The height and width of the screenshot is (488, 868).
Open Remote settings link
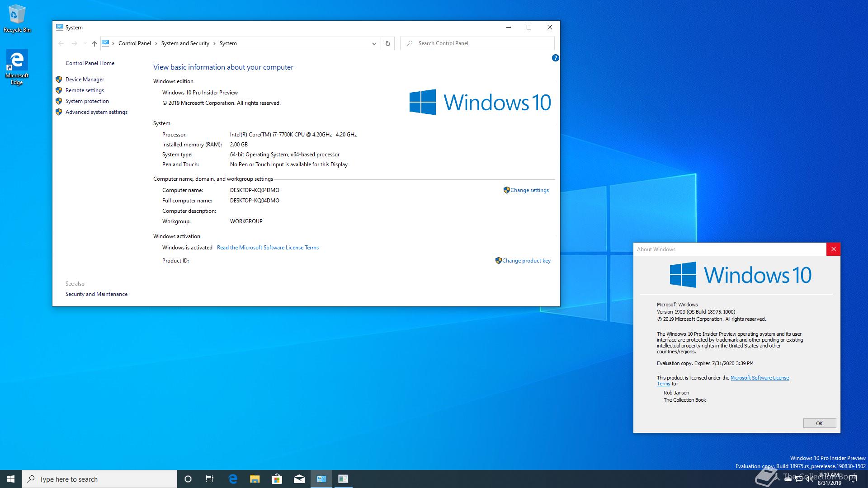click(x=85, y=90)
